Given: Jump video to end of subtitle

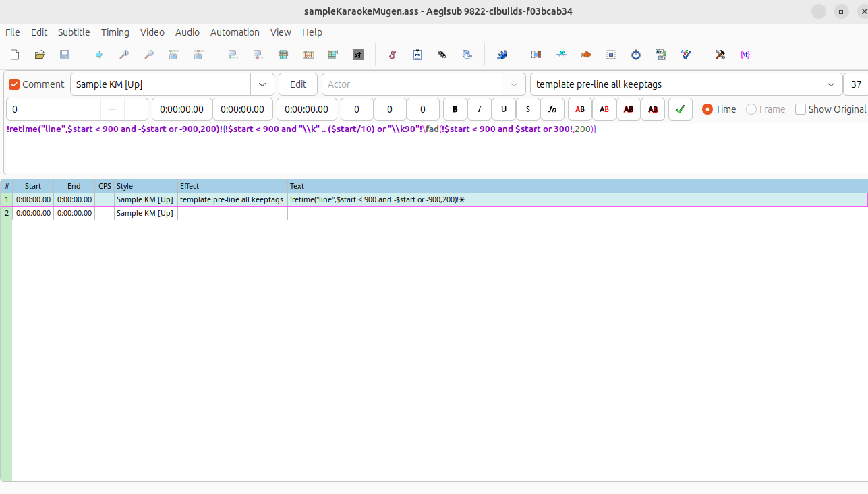Looking at the screenshot, I should pyautogui.click(x=198, y=55).
